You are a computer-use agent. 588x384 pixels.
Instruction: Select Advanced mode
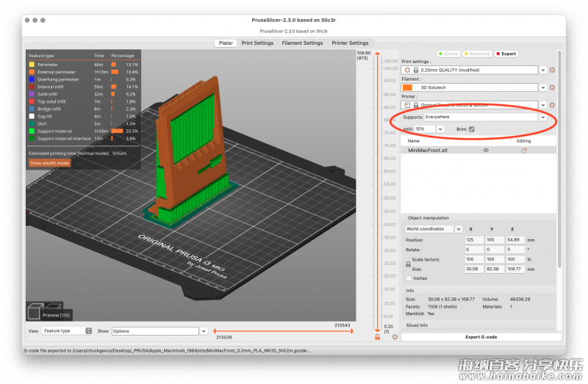point(477,54)
